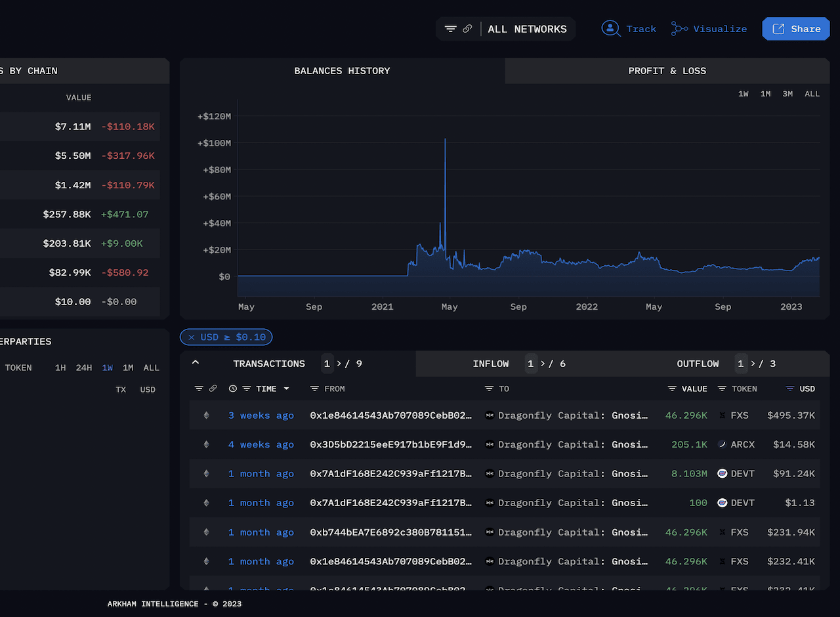Viewport: 840px width, 617px height.
Task: Open the 3 weeks ago transaction link
Action: pyautogui.click(x=261, y=415)
